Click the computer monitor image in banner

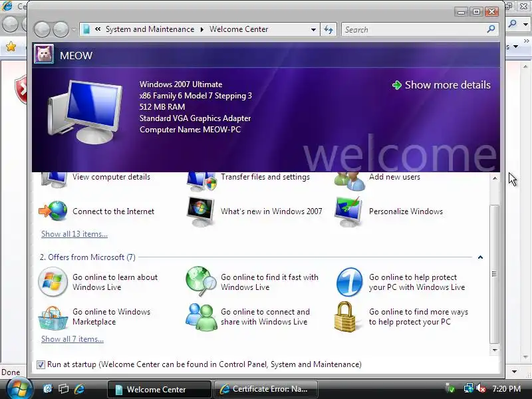(85, 111)
